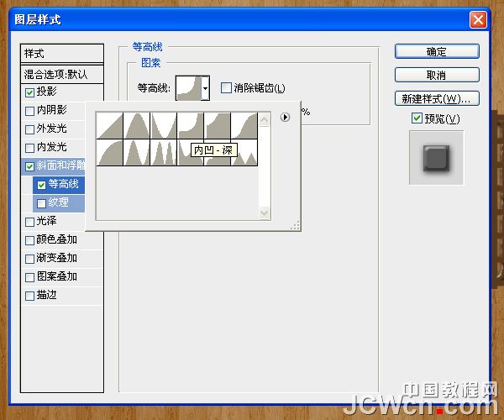Click the 图案叠加 label text
504x420 pixels.
56,276
